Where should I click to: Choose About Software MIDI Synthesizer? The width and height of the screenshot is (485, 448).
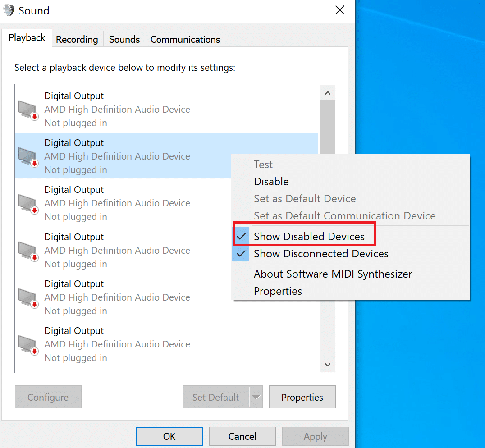333,274
